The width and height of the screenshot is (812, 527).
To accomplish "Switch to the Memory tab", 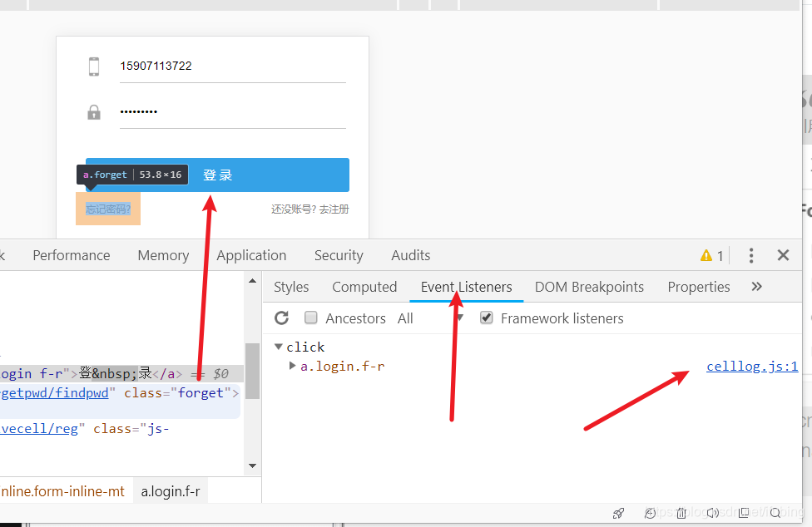I will click(163, 255).
